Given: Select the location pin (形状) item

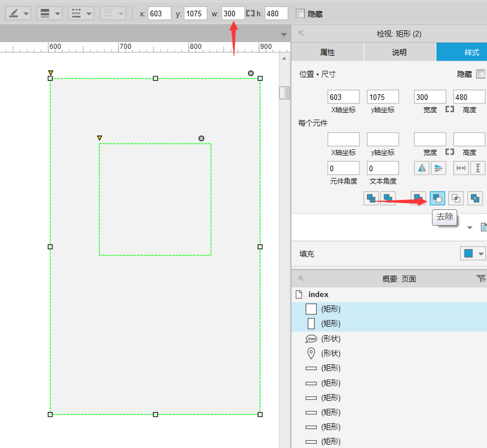Looking at the screenshot, I should point(389,353).
